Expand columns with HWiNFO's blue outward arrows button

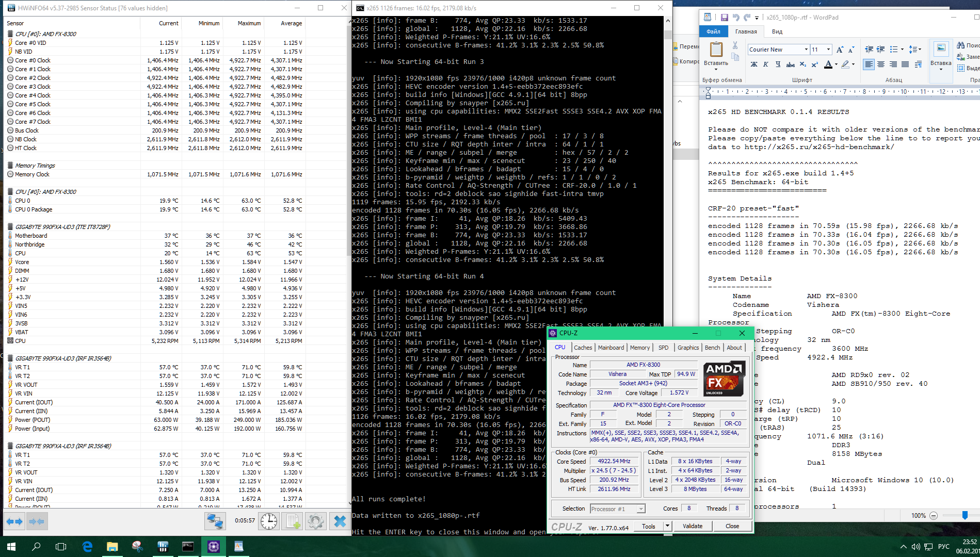coord(14,521)
